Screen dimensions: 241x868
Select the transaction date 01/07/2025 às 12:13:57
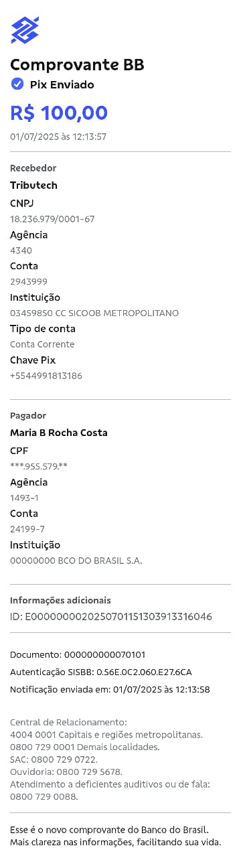(x=58, y=137)
